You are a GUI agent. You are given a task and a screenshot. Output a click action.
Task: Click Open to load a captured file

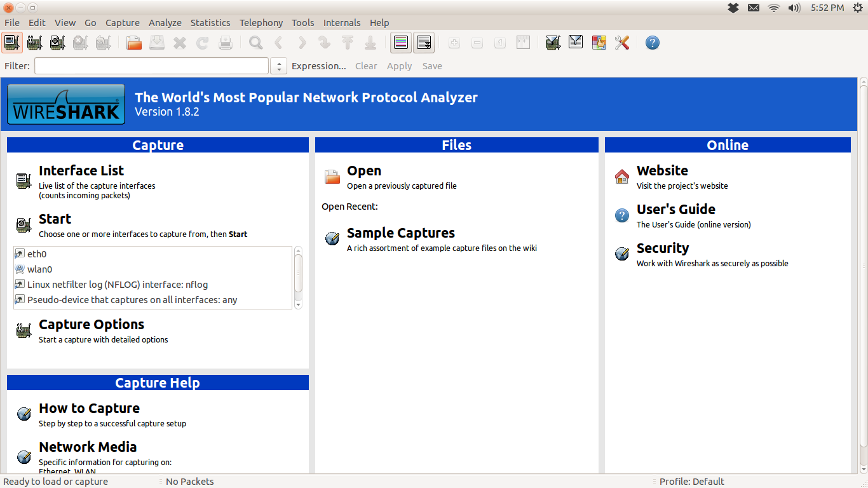364,170
